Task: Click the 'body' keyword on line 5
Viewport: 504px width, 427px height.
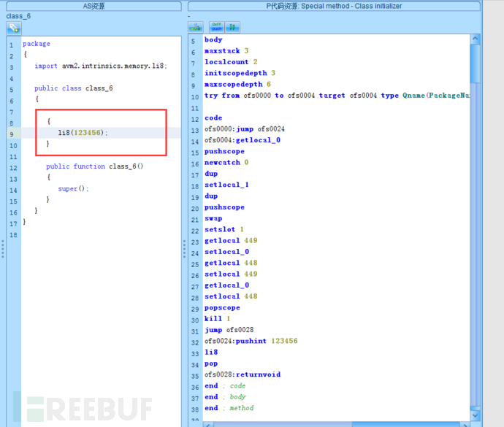Action: (x=213, y=39)
